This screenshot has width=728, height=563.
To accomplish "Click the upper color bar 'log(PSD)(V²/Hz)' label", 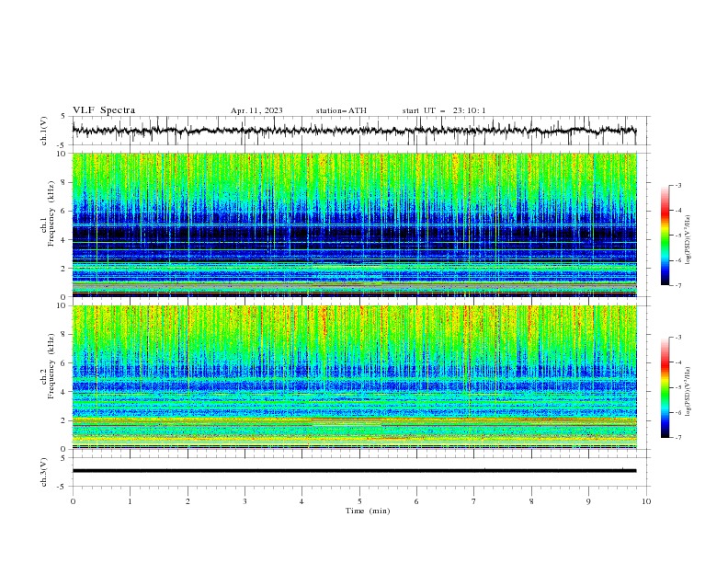I will click(x=688, y=240).
